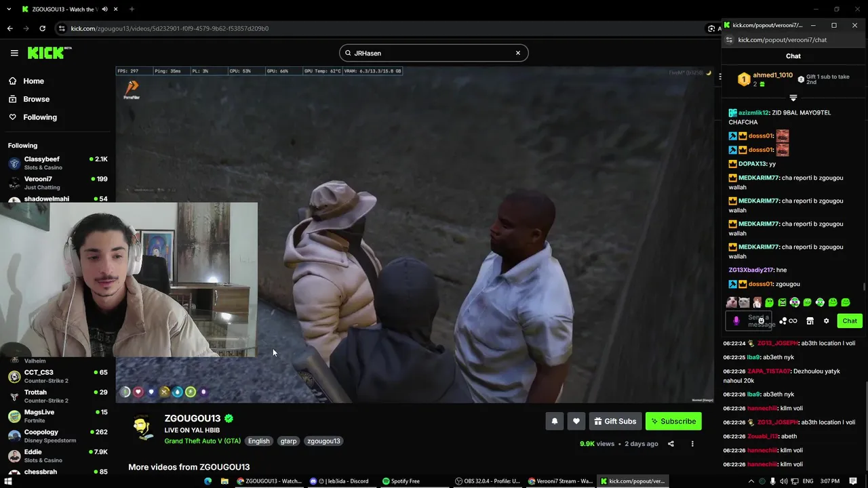
Task: Select the gtarp tag
Action: 288,441
